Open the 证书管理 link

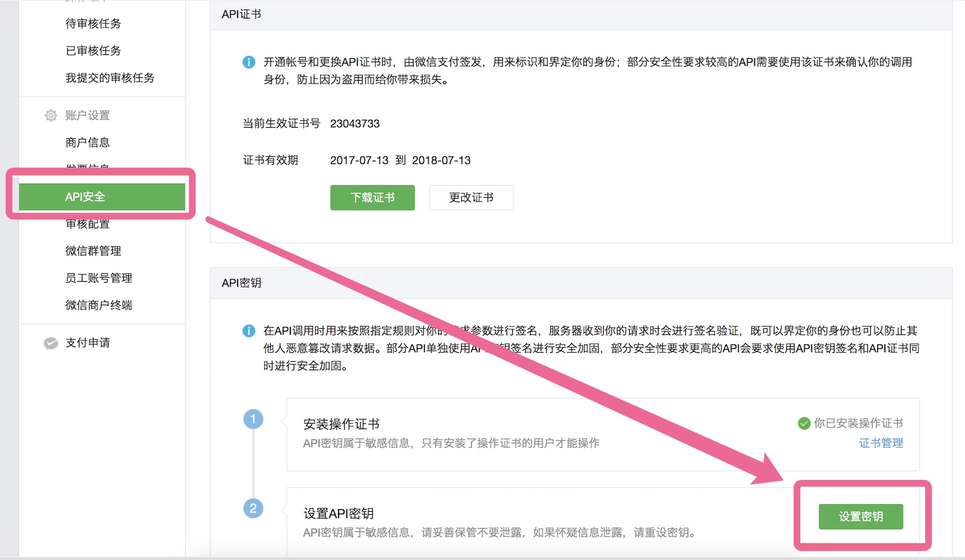click(x=880, y=443)
